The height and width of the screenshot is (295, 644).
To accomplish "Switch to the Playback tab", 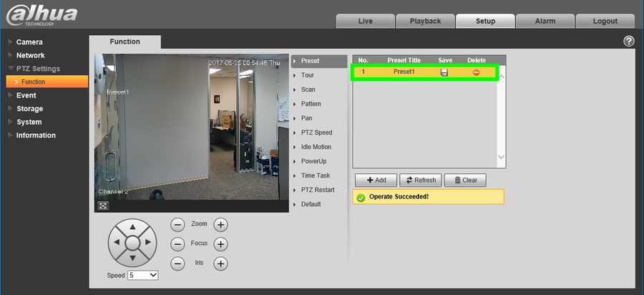I will click(x=425, y=21).
